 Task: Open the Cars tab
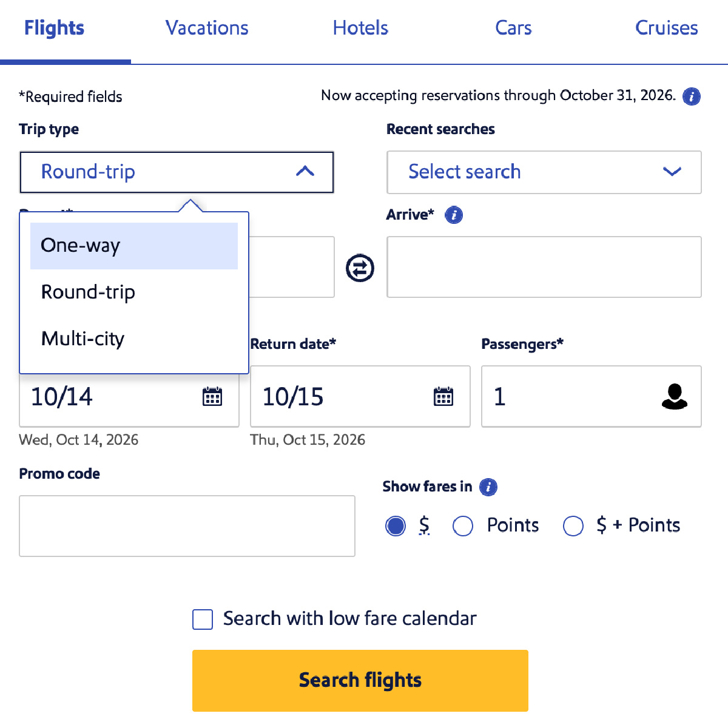[513, 27]
